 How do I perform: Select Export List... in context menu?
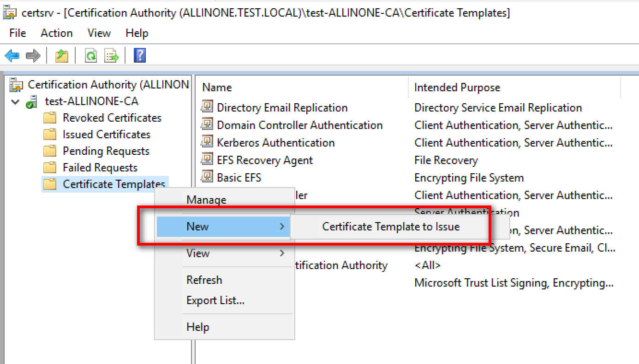(215, 300)
